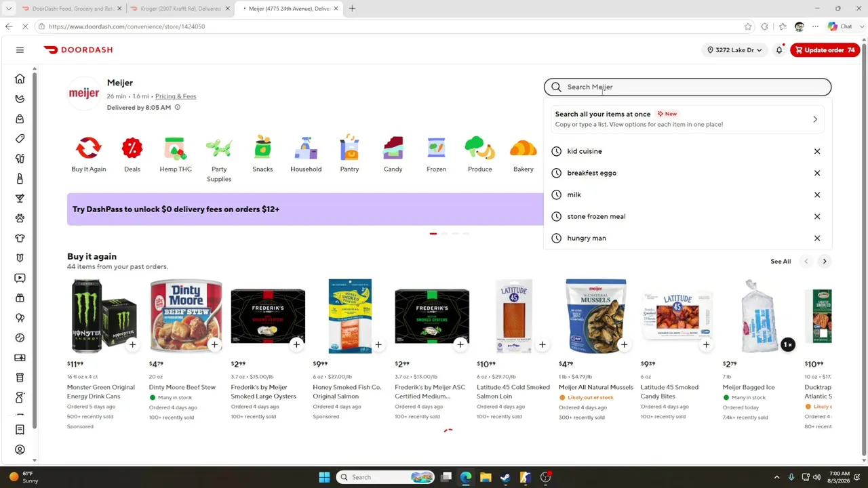The height and width of the screenshot is (488, 868).
Task: Open a new browser tab
Action: pos(352,9)
